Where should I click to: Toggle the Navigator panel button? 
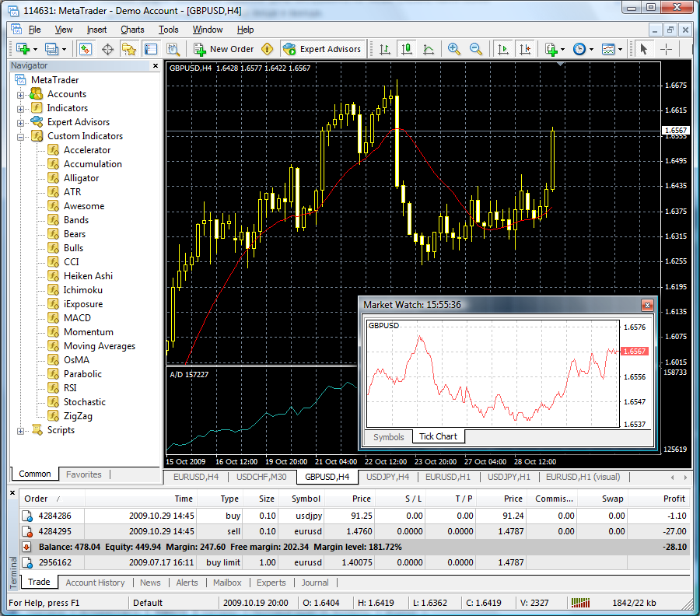pos(129,49)
